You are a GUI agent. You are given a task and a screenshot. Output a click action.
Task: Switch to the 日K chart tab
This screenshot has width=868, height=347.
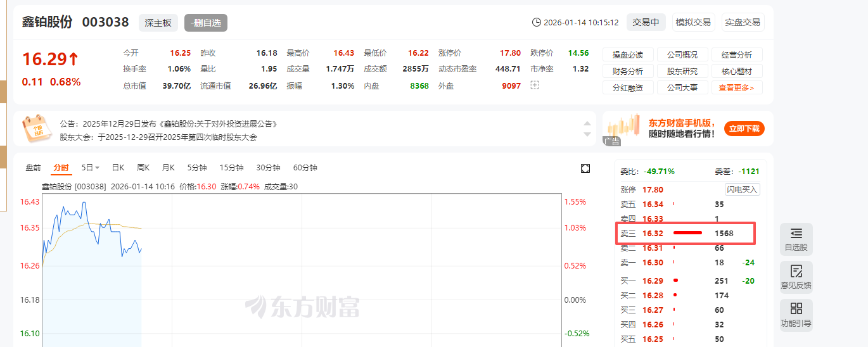click(x=118, y=168)
